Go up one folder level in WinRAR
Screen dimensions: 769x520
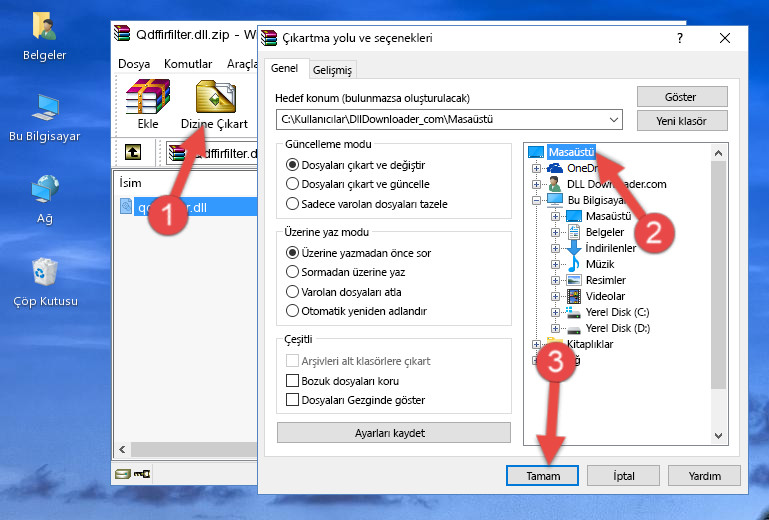(133, 153)
